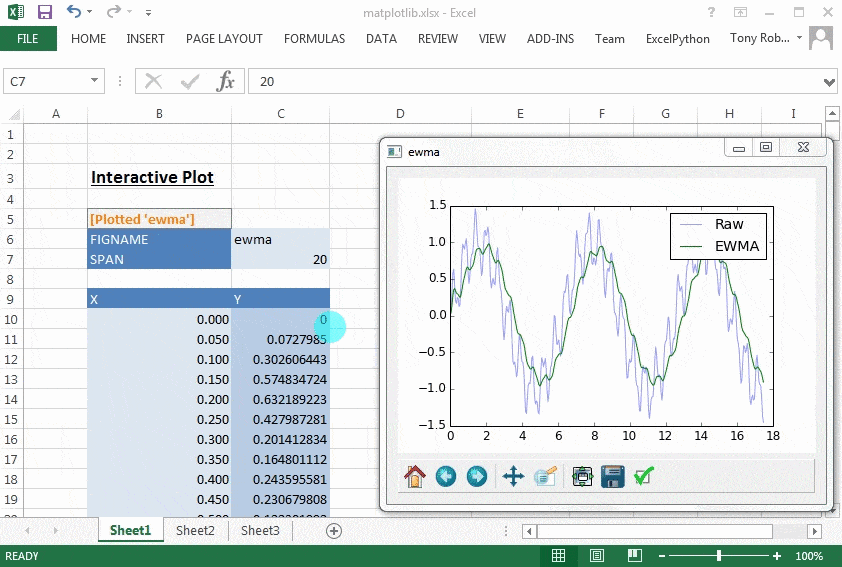The image size is (842, 567).
Task: Open the PAGE LAYOUT ribbon tab
Action: click(224, 39)
